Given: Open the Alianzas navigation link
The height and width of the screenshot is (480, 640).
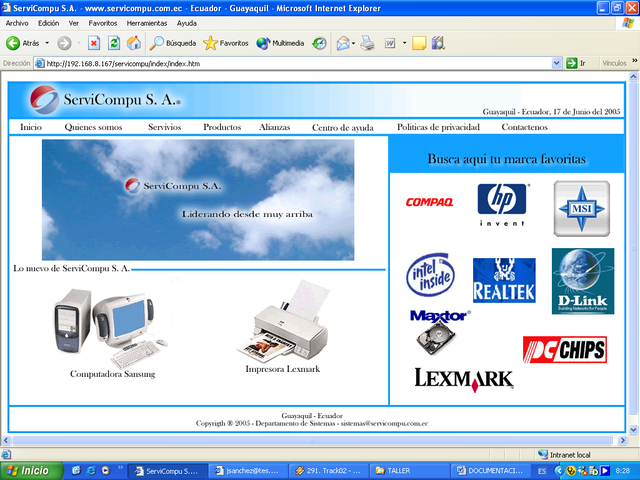Looking at the screenshot, I should point(274,127).
